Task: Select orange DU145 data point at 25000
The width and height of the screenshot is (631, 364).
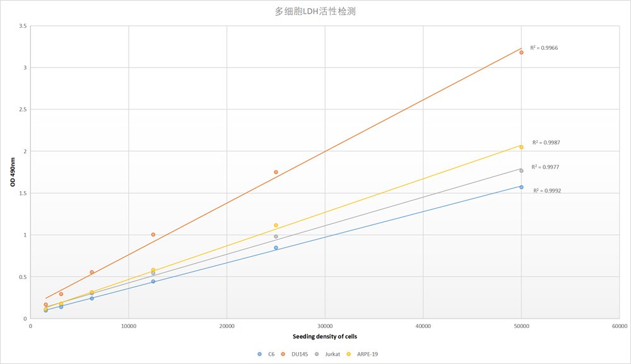Action: (276, 172)
